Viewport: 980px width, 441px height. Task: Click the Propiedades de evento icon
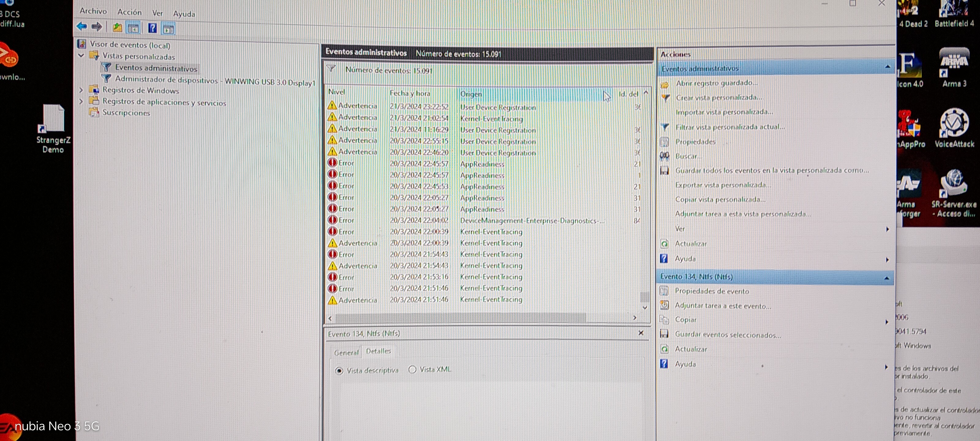tap(664, 291)
